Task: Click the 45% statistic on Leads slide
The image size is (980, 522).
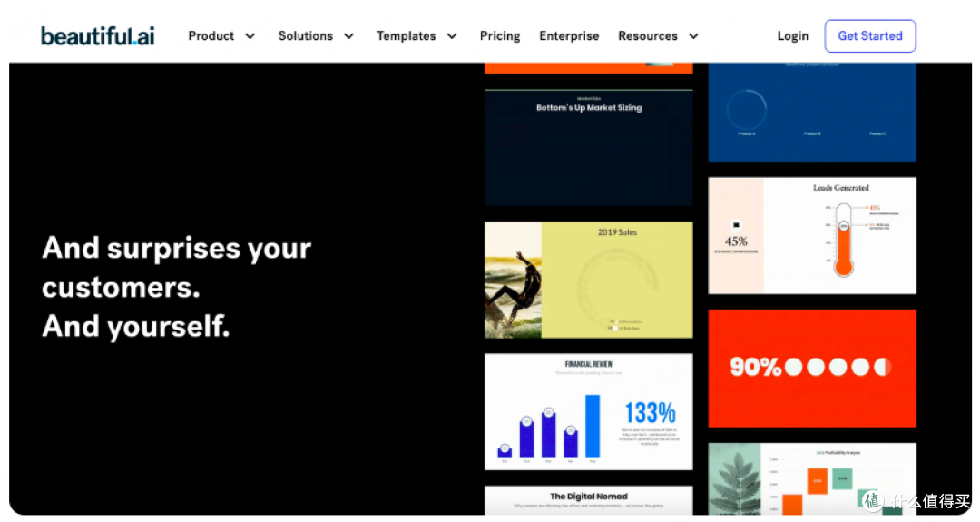Action: coord(736,241)
